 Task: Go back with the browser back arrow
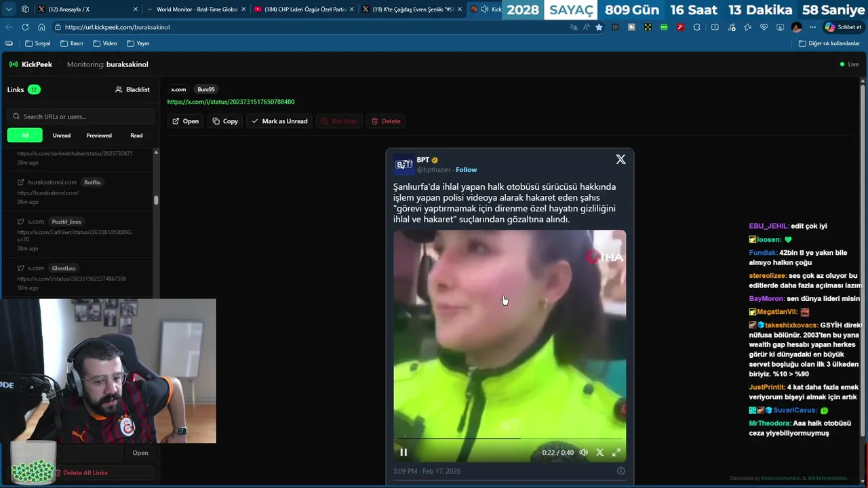pyautogui.click(x=9, y=27)
